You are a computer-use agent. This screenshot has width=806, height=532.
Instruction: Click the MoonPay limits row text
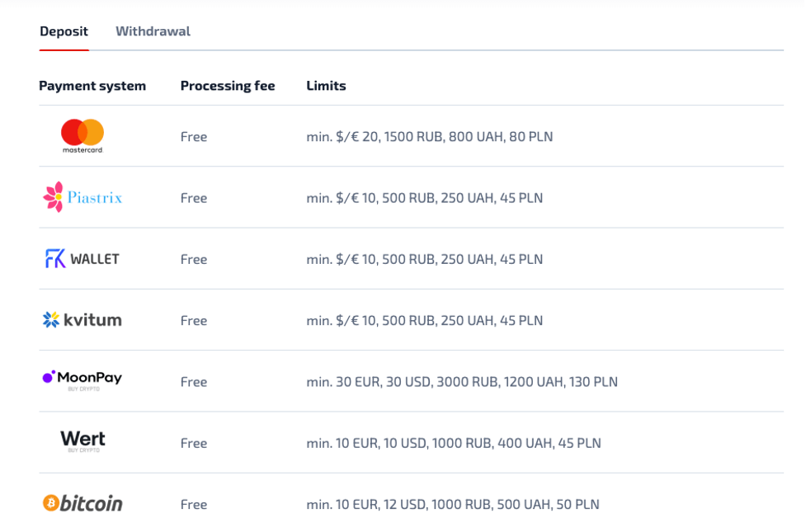click(x=461, y=382)
